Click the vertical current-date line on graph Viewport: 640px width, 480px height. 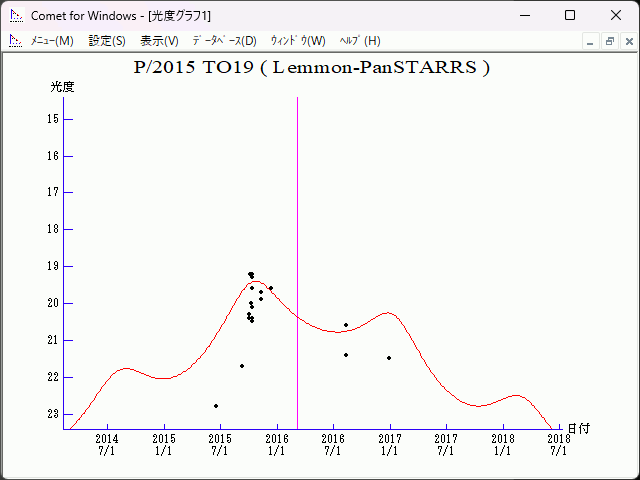pyautogui.click(x=297, y=250)
